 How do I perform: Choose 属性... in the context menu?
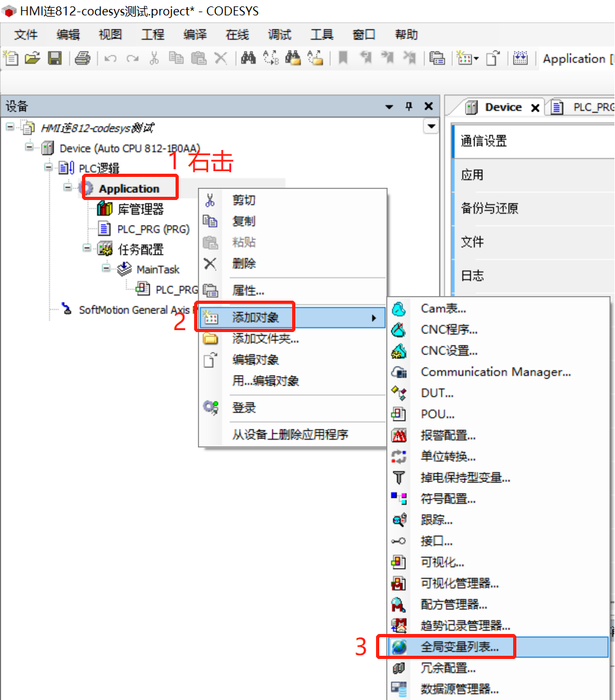click(x=292, y=290)
